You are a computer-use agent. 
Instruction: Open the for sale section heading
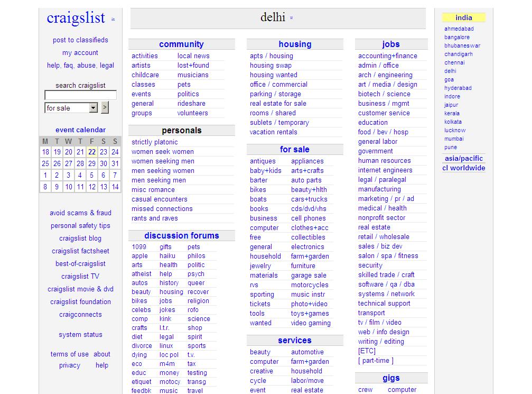[294, 150]
